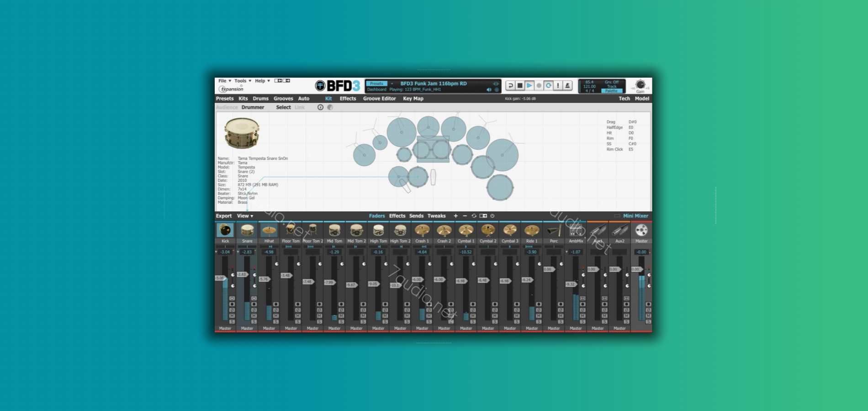Click the Model panel button
The width and height of the screenshot is (868, 411).
[x=642, y=99]
